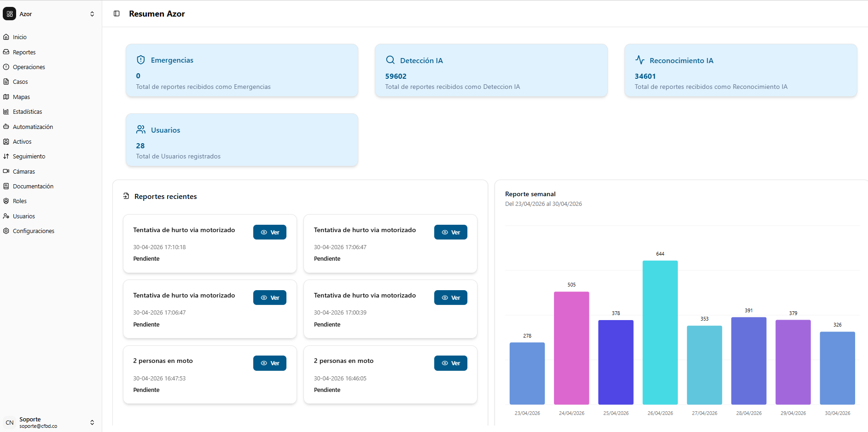
Task: Click the Roles shield icon
Action: pyautogui.click(x=6, y=201)
